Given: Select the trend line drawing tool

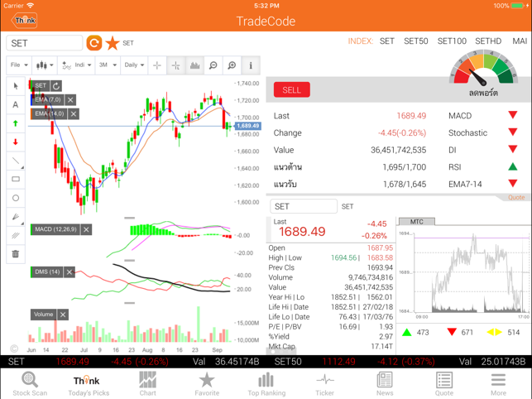Looking at the screenshot, I should (x=16, y=161).
